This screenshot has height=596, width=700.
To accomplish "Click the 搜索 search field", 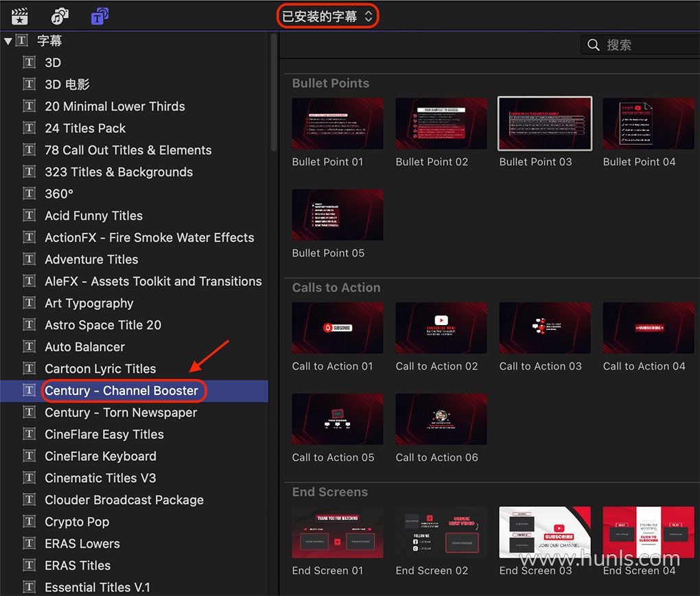I will click(640, 45).
